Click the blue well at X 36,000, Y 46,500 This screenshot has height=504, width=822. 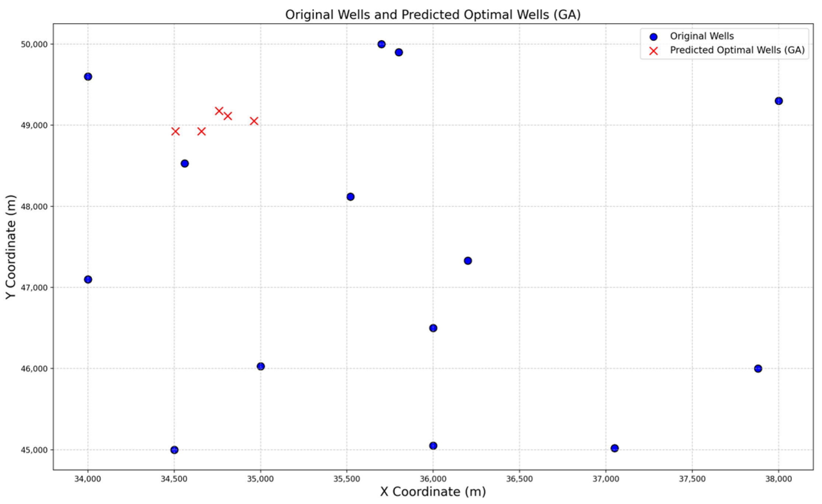pyautogui.click(x=433, y=328)
